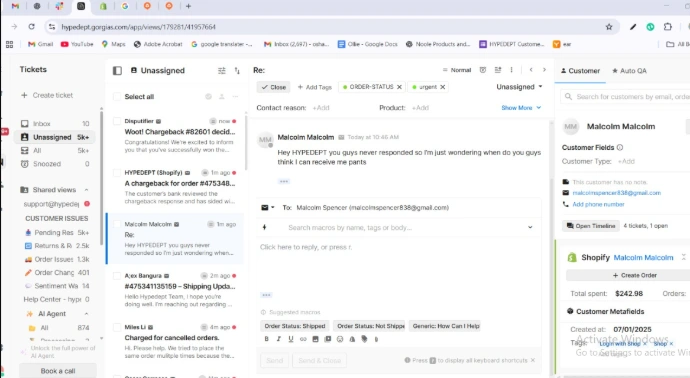This screenshot has height=378, width=690.
Task: Open the Order Issues view
Action: [x=56, y=259]
